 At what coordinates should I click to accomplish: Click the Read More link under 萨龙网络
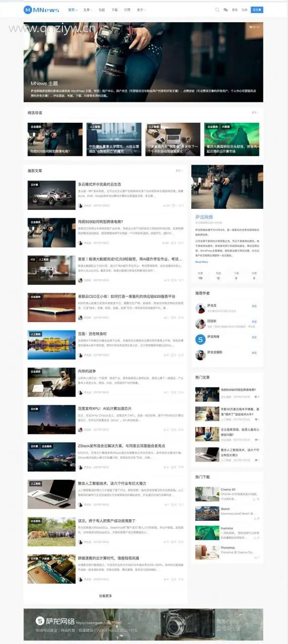pos(201,262)
